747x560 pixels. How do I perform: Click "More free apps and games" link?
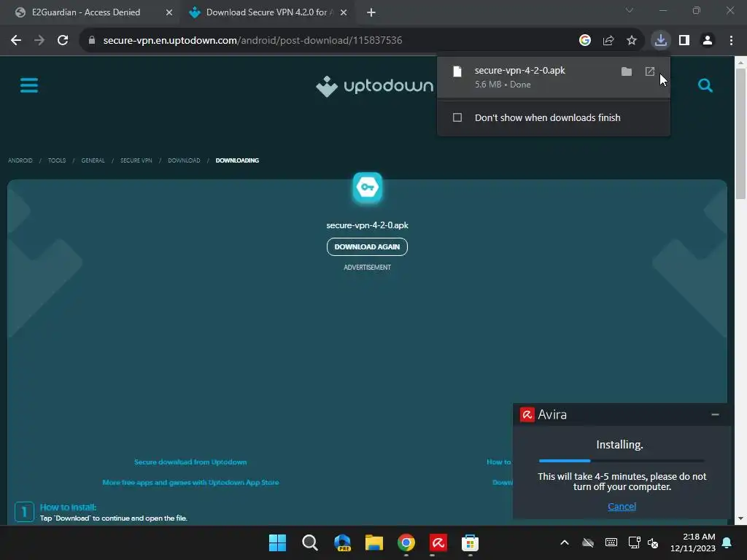(190, 483)
